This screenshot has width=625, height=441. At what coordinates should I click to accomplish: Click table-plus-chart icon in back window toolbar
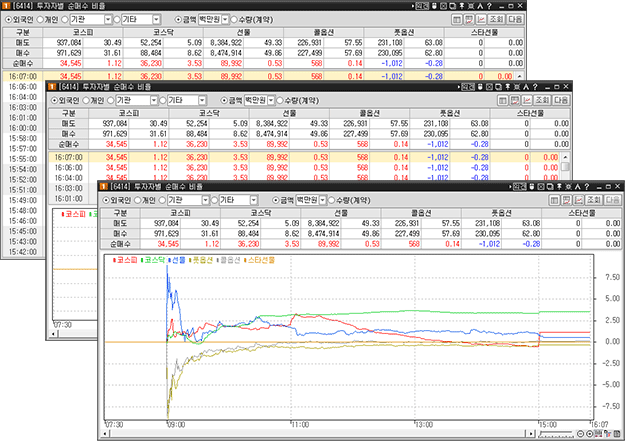coord(469,19)
